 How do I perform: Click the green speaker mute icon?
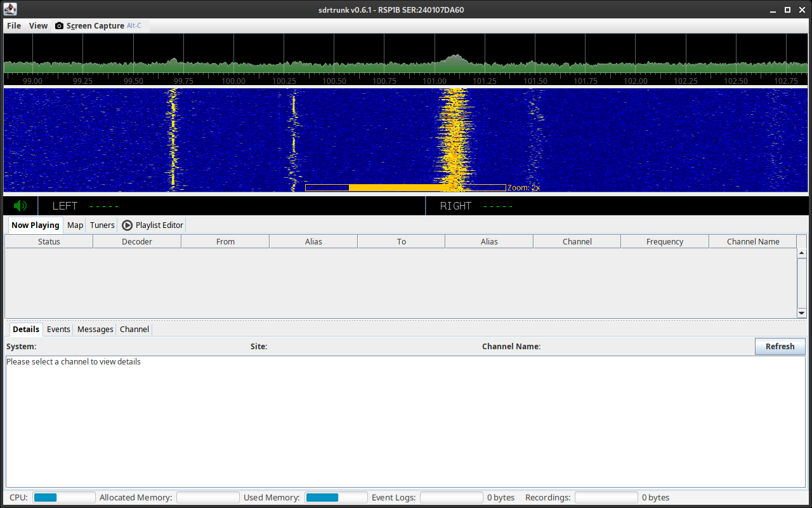point(20,206)
